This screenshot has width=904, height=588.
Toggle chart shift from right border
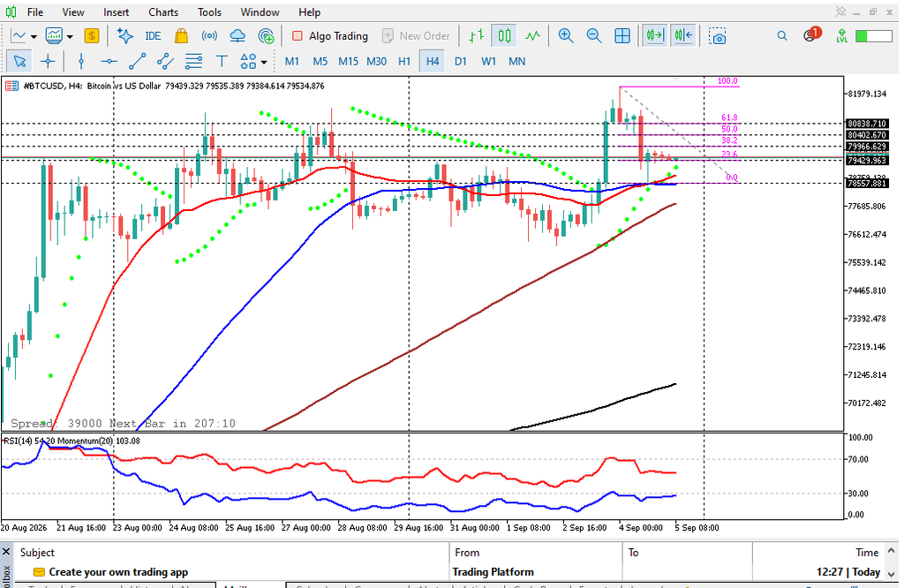[683, 35]
